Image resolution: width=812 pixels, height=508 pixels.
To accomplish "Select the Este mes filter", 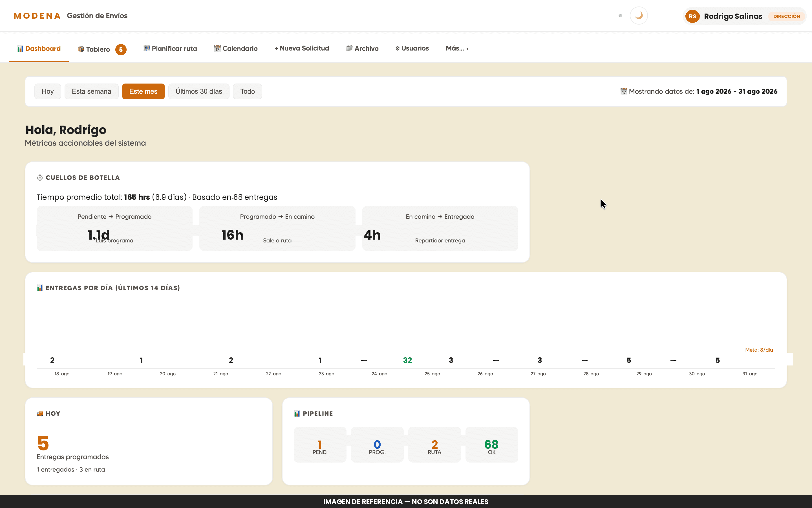I will (x=143, y=91).
